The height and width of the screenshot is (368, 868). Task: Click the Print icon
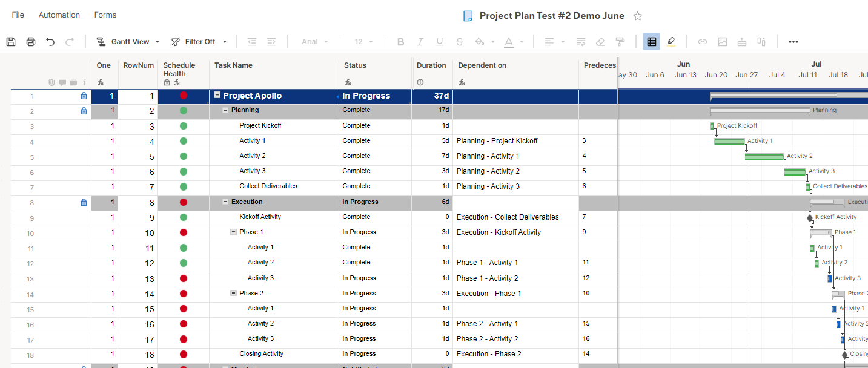tap(31, 42)
